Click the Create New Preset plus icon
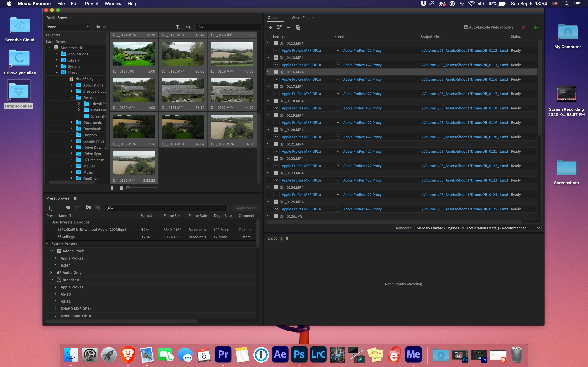 (x=49, y=208)
